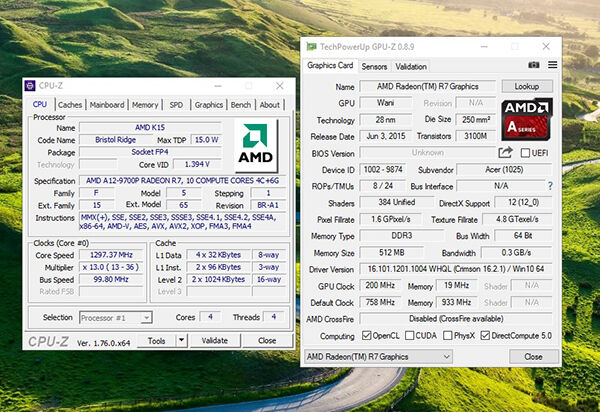Click the CPU Name value AMD K15
600x412 pixels.
tap(150, 128)
